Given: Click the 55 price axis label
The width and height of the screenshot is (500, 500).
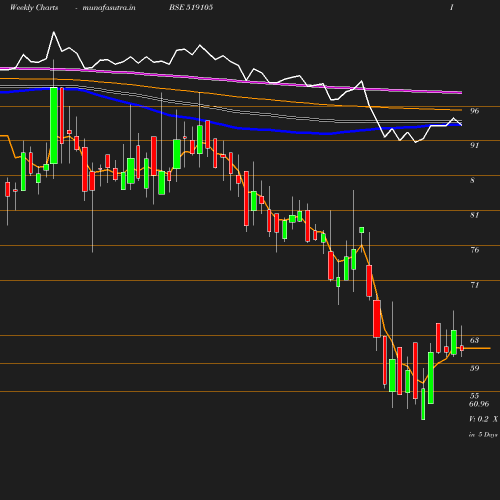Looking at the screenshot, I should point(475,396).
